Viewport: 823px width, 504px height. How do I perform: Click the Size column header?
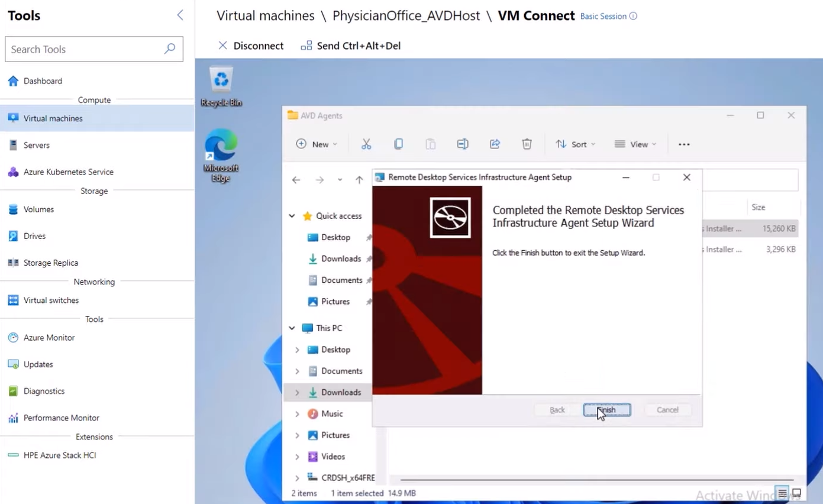[758, 207]
